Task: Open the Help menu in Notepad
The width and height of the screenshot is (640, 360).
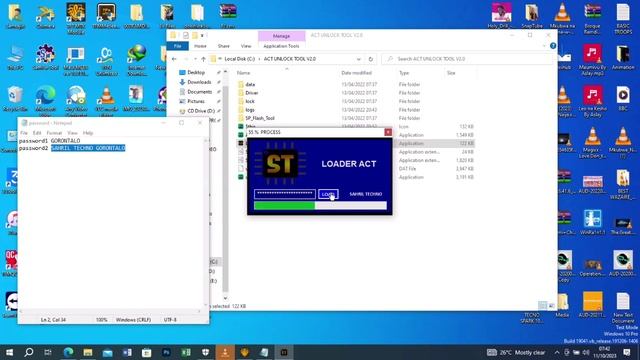Action: click(x=88, y=133)
